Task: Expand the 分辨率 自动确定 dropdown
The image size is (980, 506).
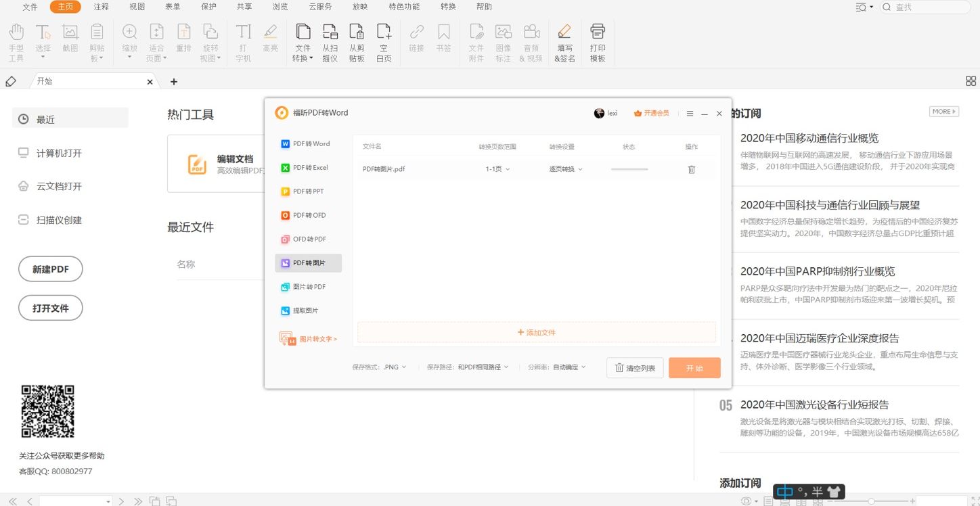Action: (x=569, y=367)
